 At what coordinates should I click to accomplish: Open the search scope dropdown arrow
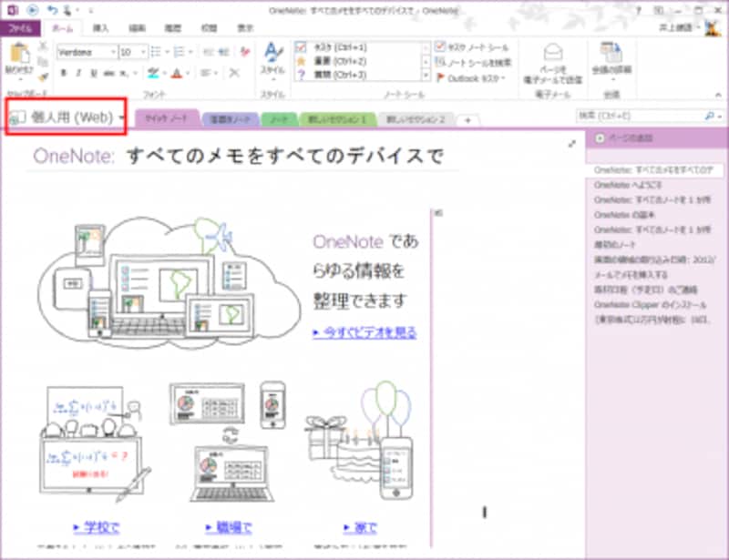click(x=720, y=117)
